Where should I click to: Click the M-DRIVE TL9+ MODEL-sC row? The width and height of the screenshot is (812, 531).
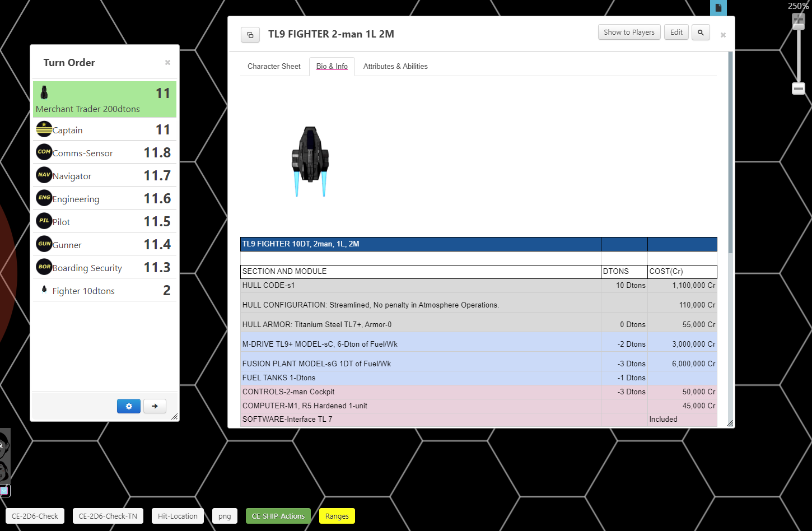coord(479,342)
